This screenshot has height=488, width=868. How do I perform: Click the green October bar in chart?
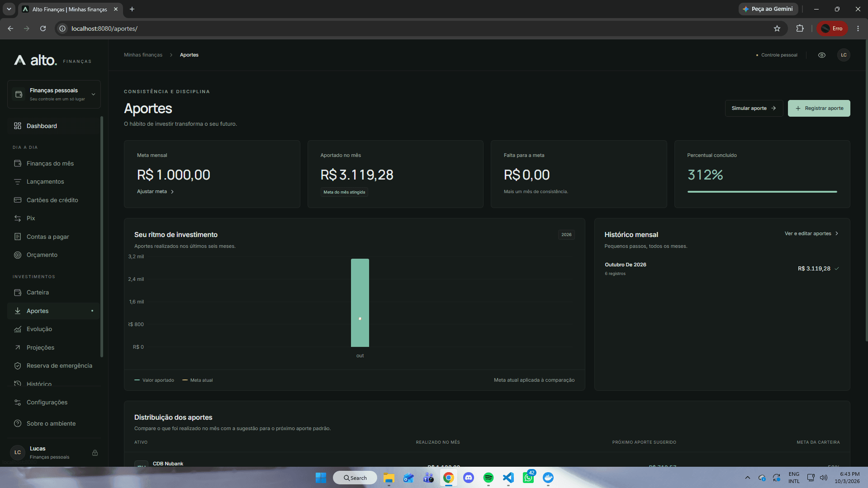click(360, 303)
